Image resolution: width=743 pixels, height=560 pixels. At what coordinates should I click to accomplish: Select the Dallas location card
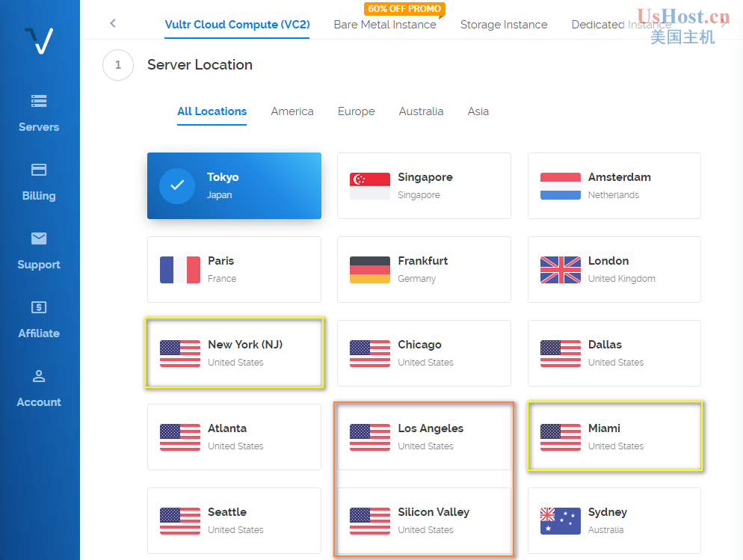pos(614,354)
